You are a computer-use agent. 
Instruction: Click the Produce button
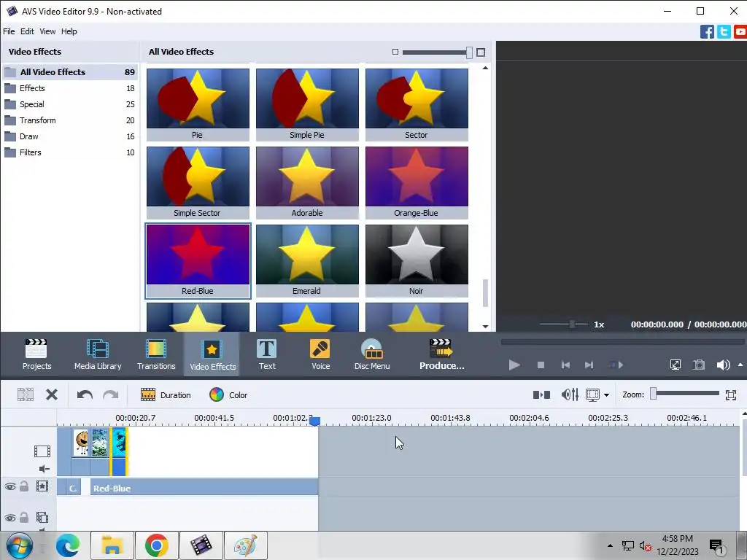tap(441, 354)
